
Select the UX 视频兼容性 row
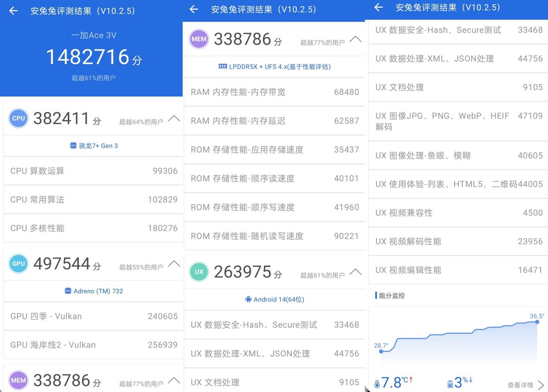458,213
